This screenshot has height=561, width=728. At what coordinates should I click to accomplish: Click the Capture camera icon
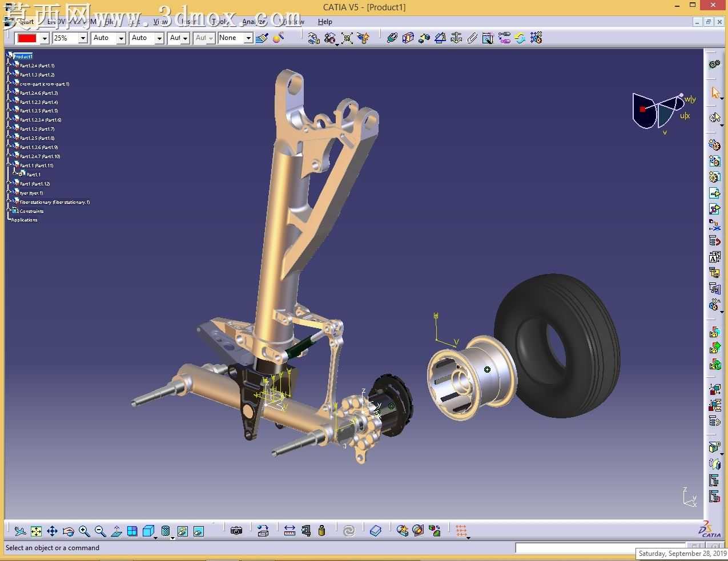click(x=236, y=531)
